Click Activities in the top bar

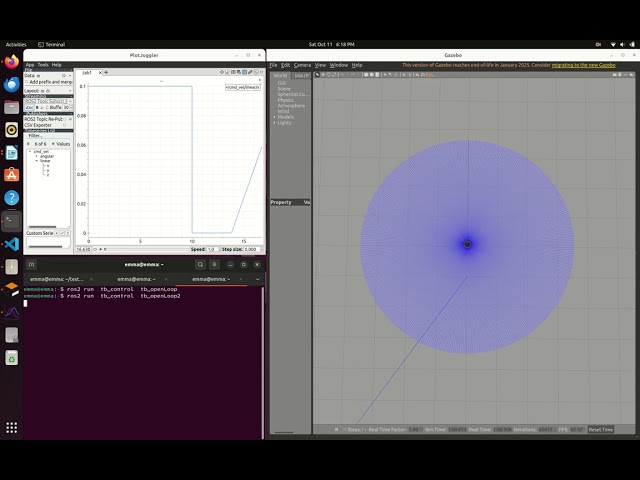click(16, 44)
